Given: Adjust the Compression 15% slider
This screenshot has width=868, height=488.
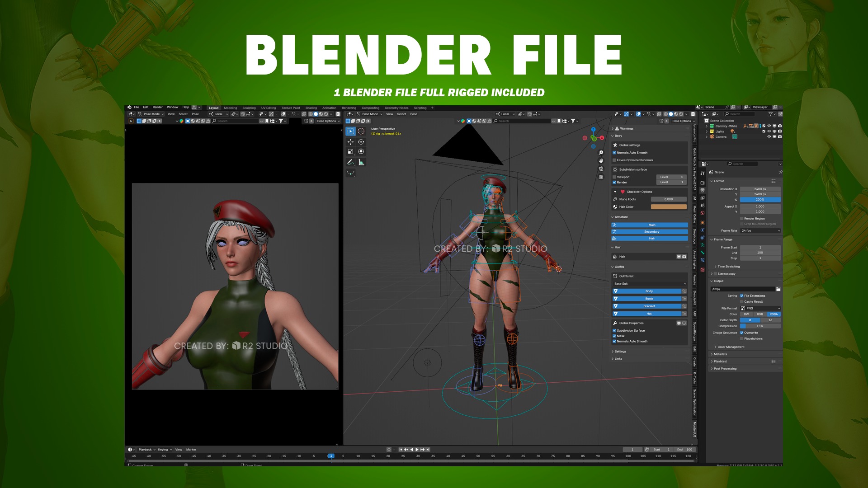Looking at the screenshot, I should (760, 326).
